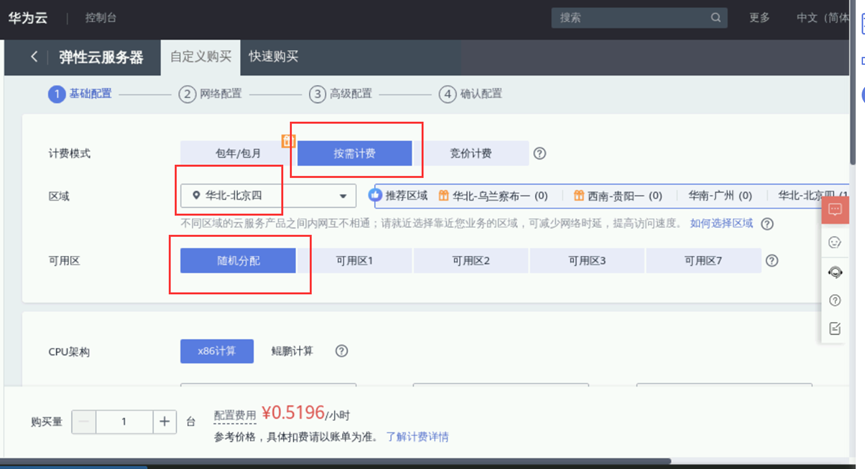This screenshot has height=469, width=865.
Task: Click the horizontal scrollbar at the bottom
Action: (335, 461)
